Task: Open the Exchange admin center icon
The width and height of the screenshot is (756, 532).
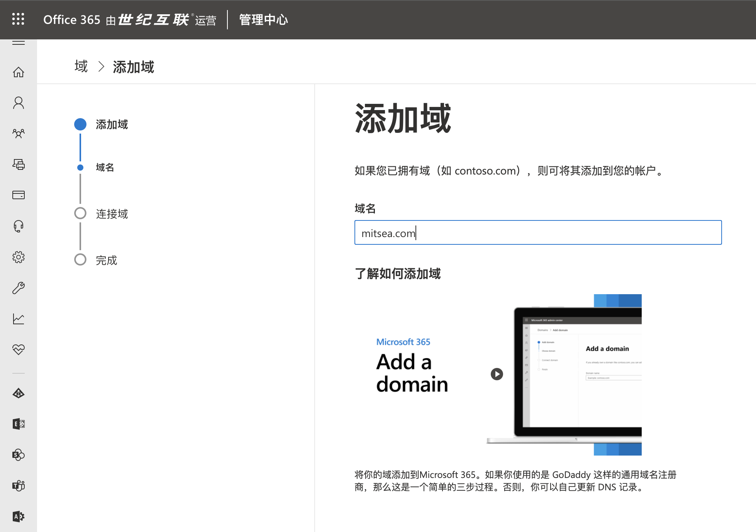Action: point(18,424)
